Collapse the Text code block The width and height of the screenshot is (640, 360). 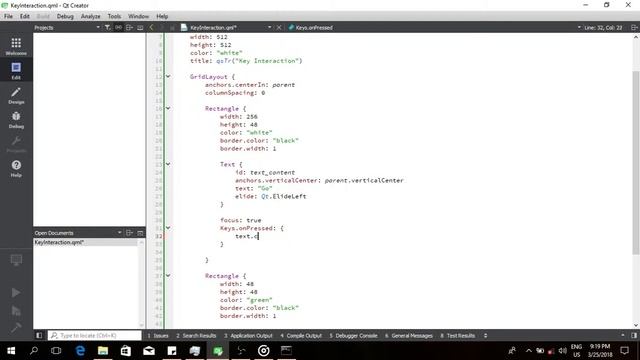168,164
